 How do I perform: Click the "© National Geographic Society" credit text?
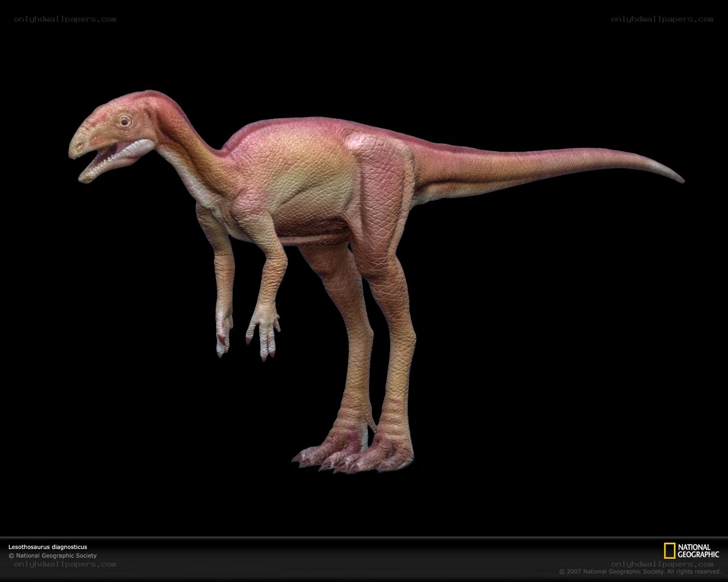point(52,556)
